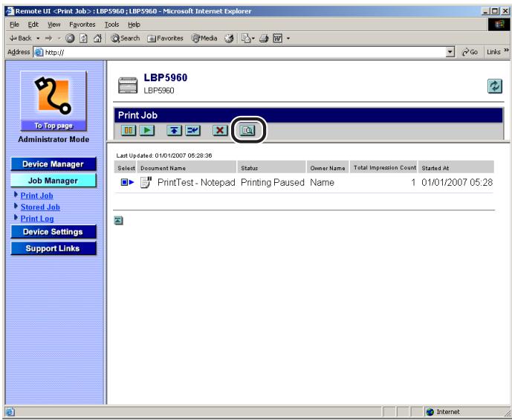Toggle selection of PrintTest - Notepad job
The image size is (512, 420).
coord(124,182)
